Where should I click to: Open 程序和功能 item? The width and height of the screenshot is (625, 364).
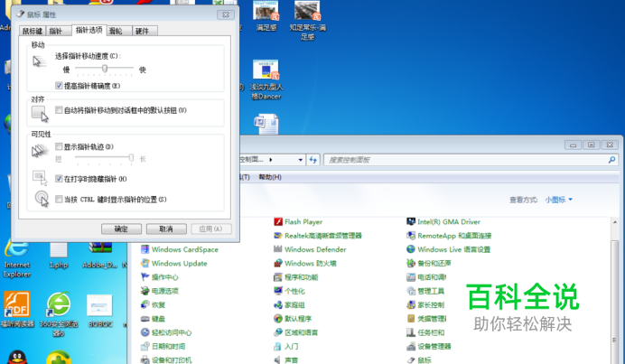295,277
